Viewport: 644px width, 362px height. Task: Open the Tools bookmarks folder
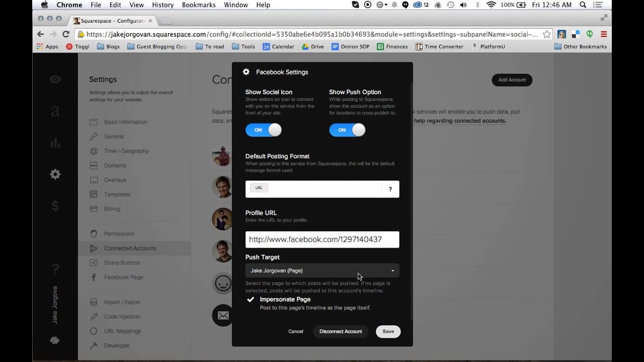pyautogui.click(x=243, y=46)
